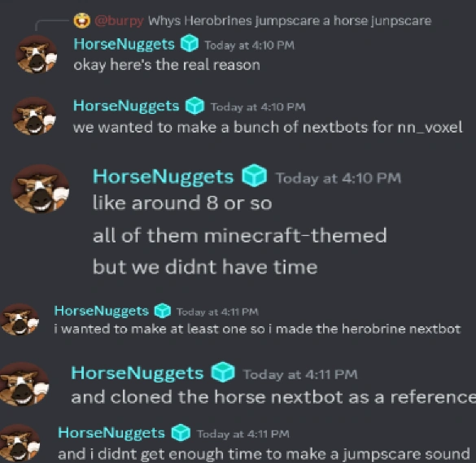Click cube badge above 'like around 8 or so'
Viewport: 476px width, 463px height.
click(255, 175)
